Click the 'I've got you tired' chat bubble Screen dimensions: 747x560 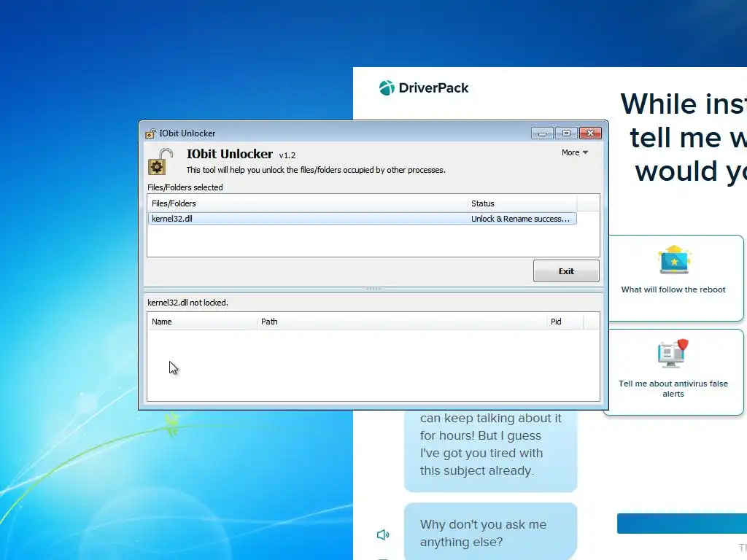[491, 451]
